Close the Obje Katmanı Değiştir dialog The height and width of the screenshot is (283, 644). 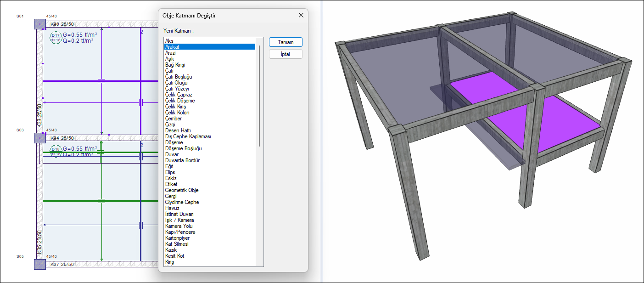point(301,15)
